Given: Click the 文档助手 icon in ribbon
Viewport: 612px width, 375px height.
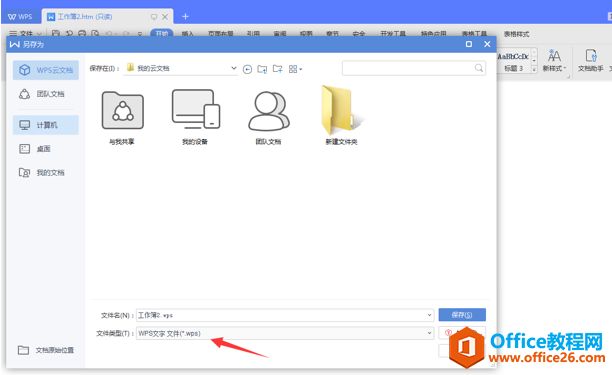Looking at the screenshot, I should coord(591,61).
